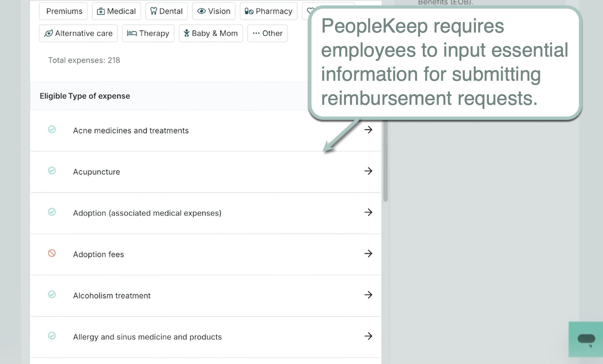The image size is (603, 364).
Task: Click eligible checkmark beside Alcoholism treatment
Action: tap(52, 294)
